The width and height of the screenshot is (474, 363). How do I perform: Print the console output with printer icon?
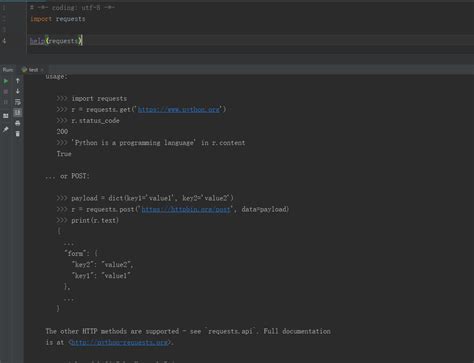[x=18, y=123]
